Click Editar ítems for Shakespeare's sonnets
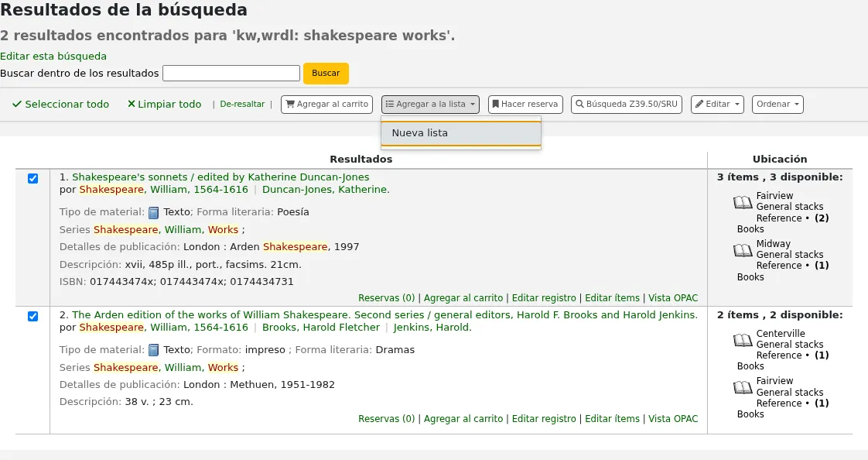 coord(612,298)
